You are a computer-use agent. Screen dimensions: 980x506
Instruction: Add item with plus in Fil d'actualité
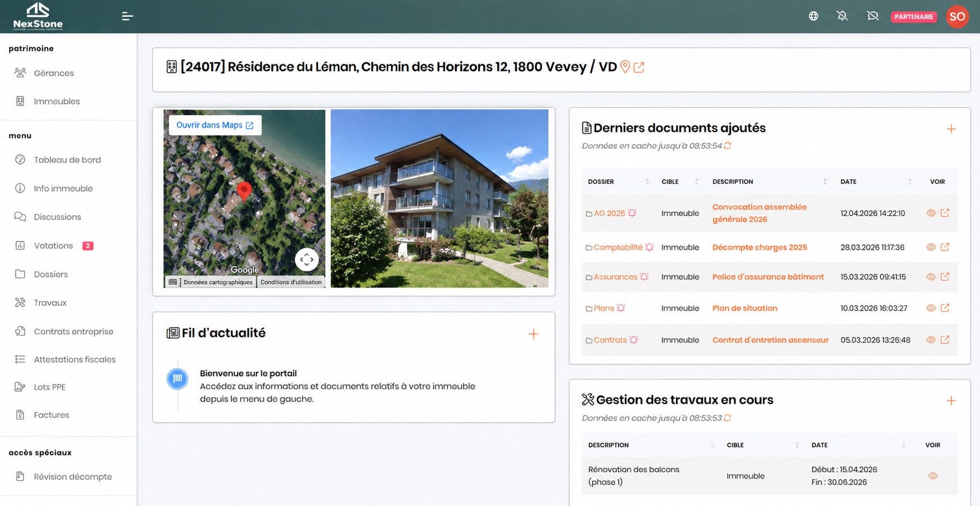(x=534, y=334)
